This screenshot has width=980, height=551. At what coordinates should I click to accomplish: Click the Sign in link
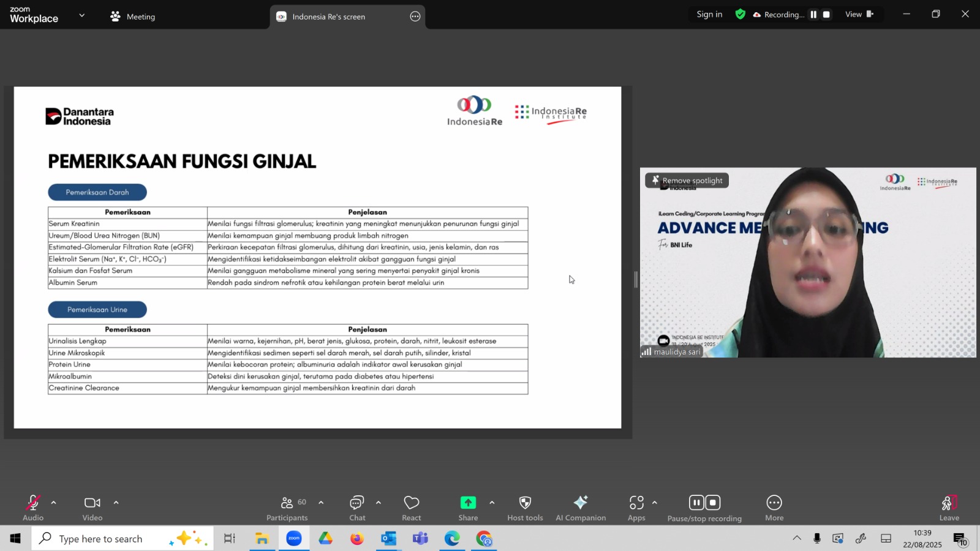coord(709,15)
